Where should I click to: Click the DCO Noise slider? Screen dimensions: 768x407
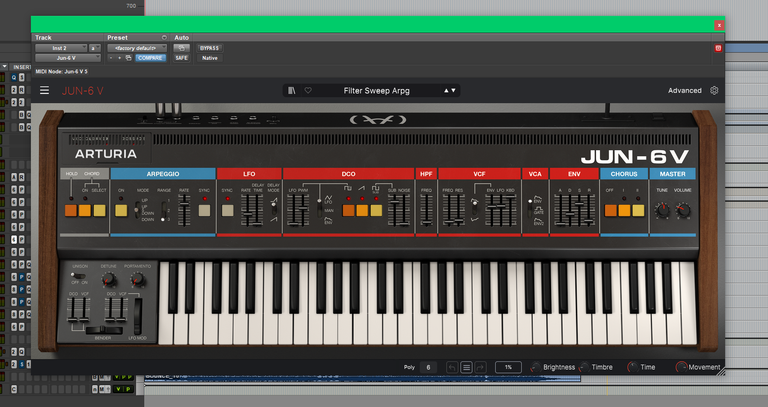[x=405, y=210]
